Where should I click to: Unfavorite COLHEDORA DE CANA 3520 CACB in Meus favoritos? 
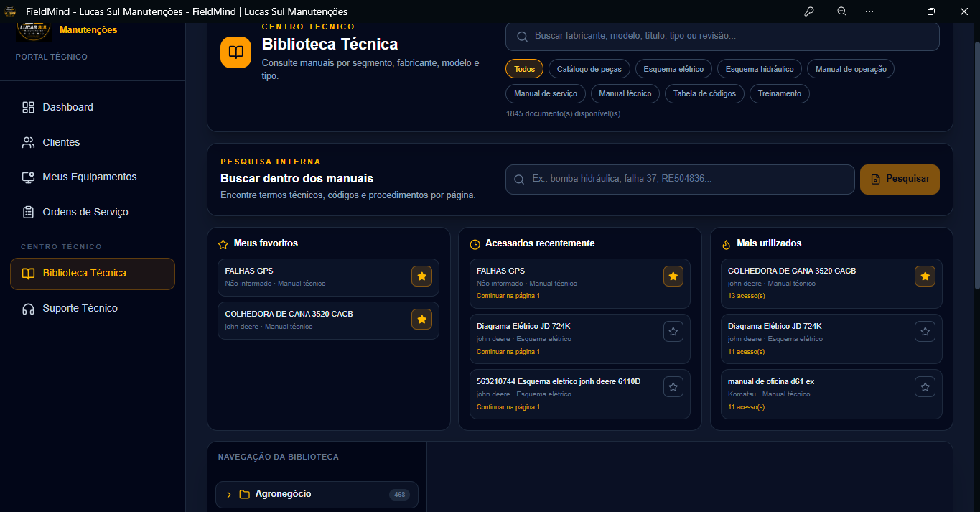point(422,320)
